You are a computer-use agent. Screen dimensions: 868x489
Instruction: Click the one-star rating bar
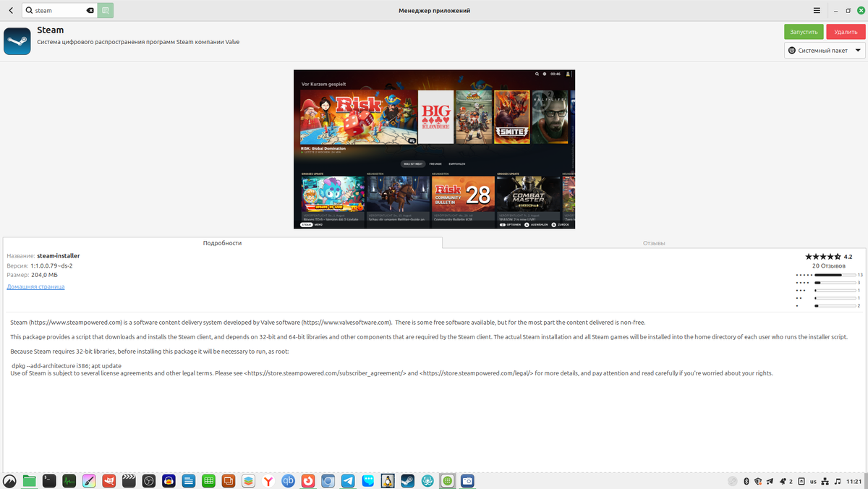coord(835,306)
